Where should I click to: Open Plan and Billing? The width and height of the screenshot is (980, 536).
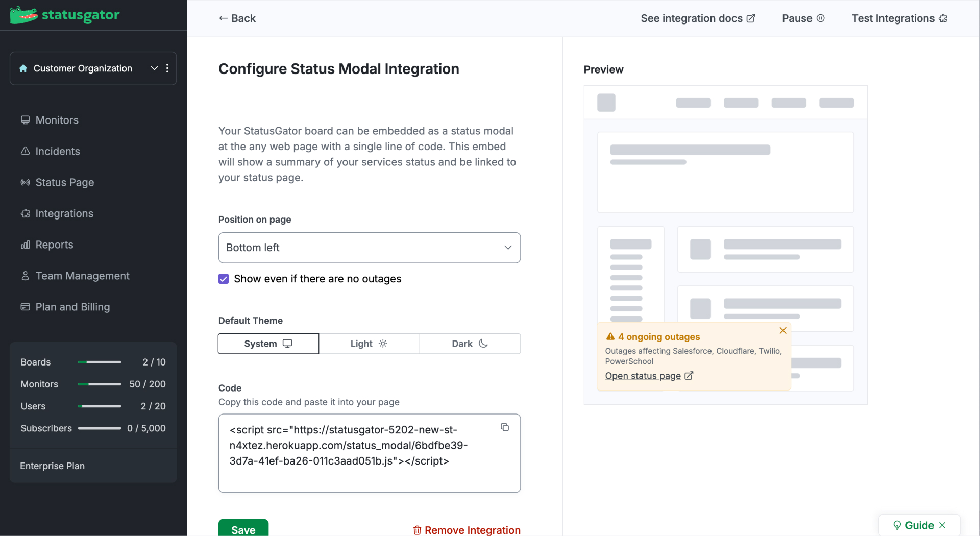[x=72, y=307]
